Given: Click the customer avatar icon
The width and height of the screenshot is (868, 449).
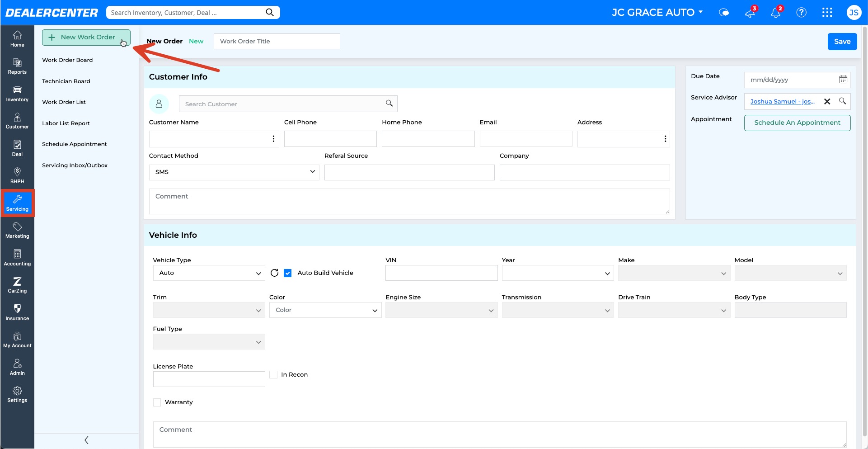Looking at the screenshot, I should [159, 104].
